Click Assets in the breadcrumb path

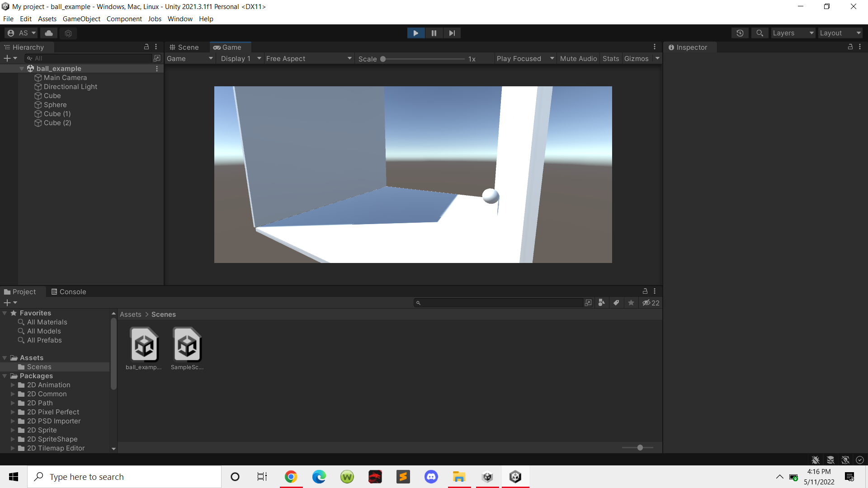point(131,314)
